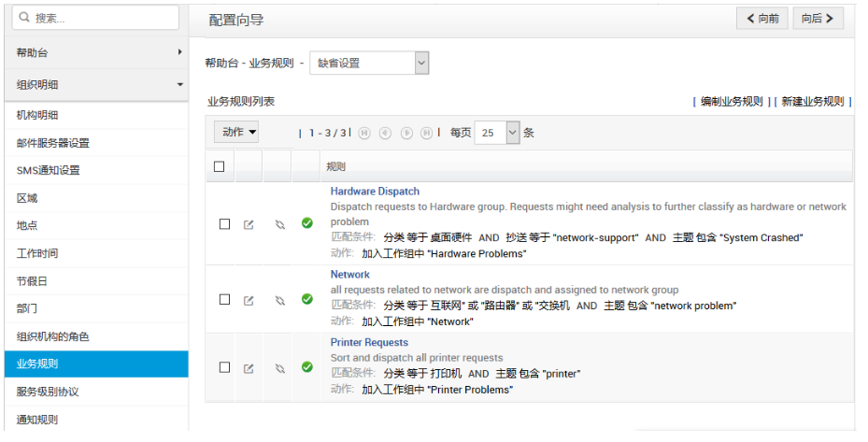Click the unlink icon in Network row

coord(280,300)
